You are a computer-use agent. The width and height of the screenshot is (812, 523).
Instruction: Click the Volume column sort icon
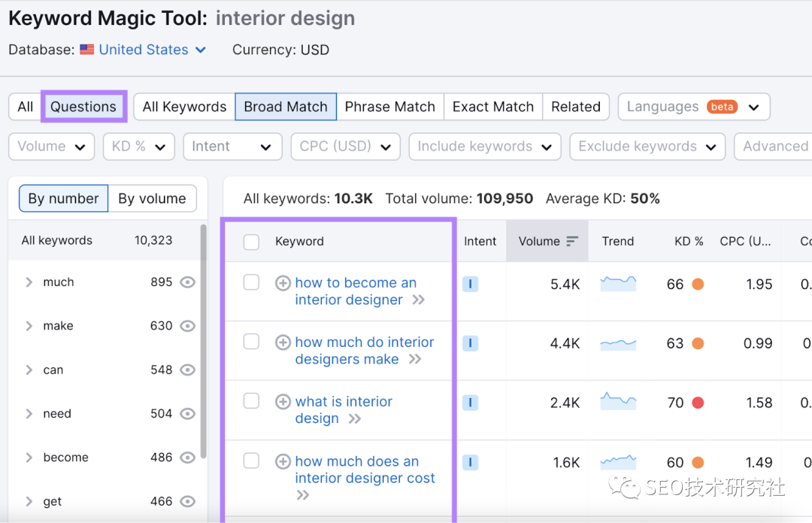tap(572, 242)
